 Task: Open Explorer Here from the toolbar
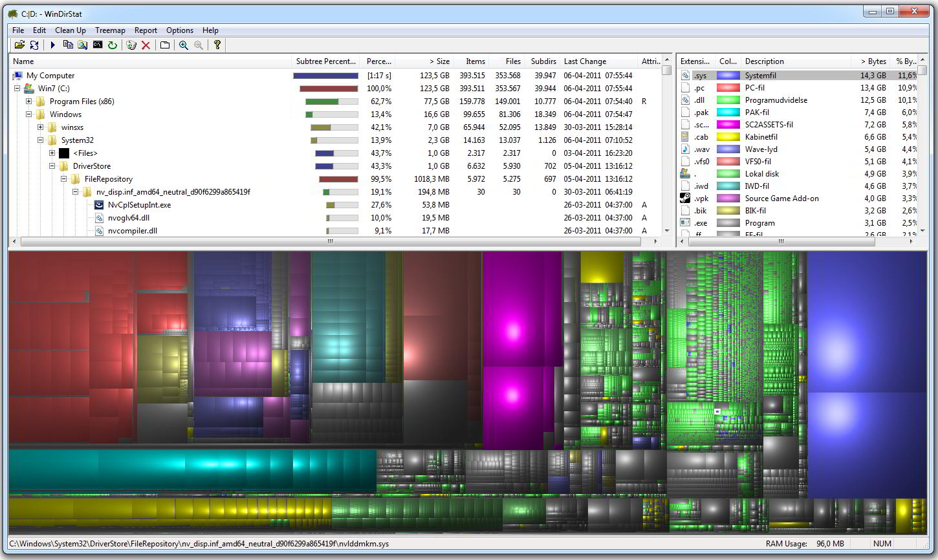83,45
